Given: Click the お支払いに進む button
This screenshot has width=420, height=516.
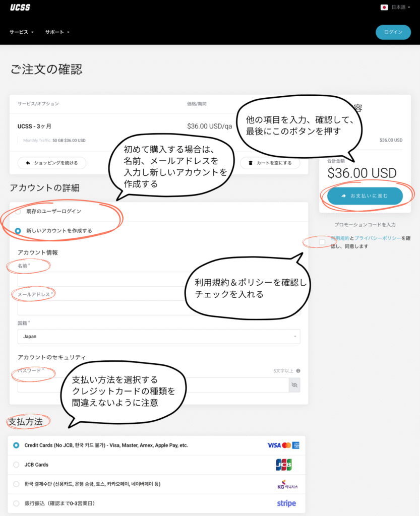Looking at the screenshot, I should (365, 196).
